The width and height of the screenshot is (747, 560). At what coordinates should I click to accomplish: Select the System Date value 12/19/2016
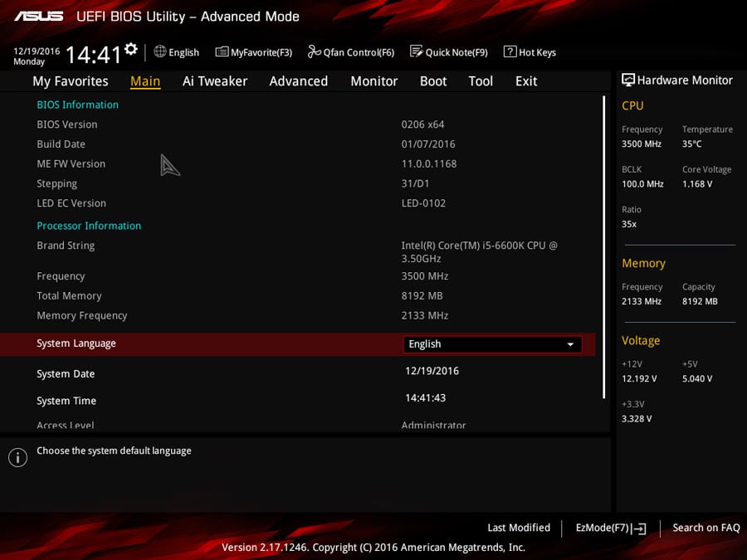[432, 371]
